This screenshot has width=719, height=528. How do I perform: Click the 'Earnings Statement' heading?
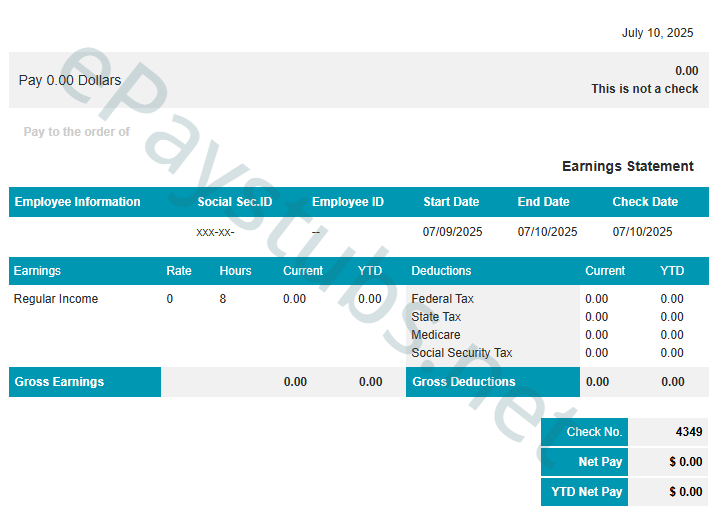627,166
